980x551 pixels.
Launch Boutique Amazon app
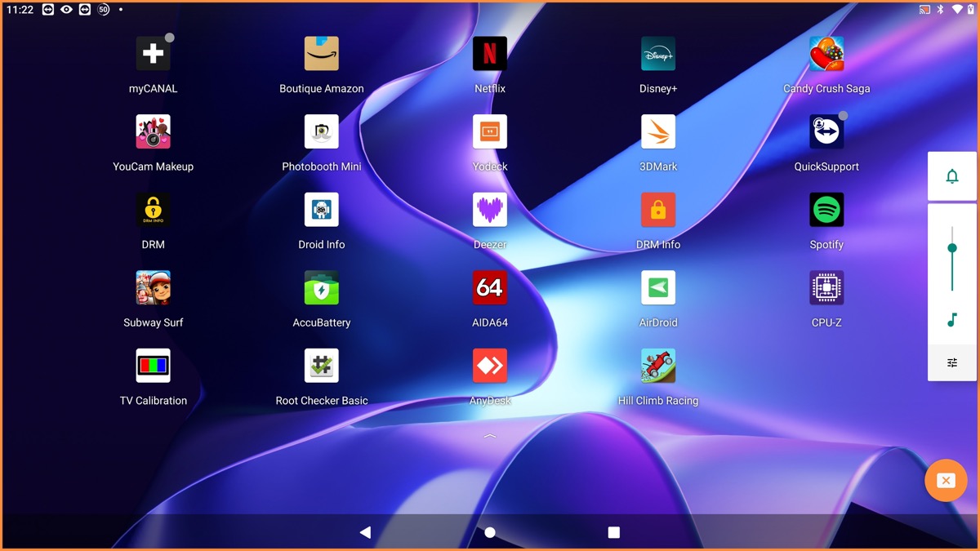[x=322, y=54]
